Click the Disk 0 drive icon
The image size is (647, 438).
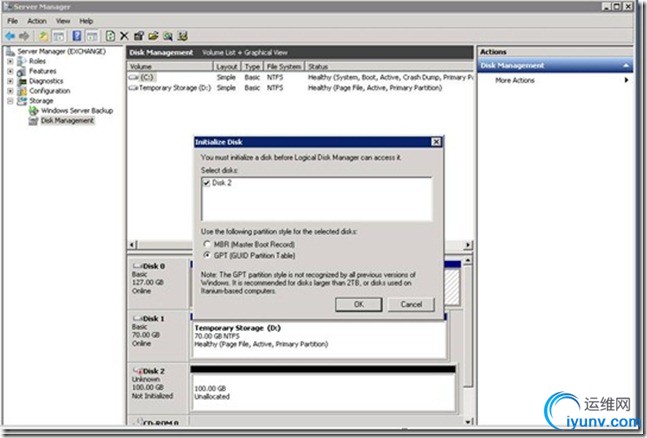pos(138,266)
